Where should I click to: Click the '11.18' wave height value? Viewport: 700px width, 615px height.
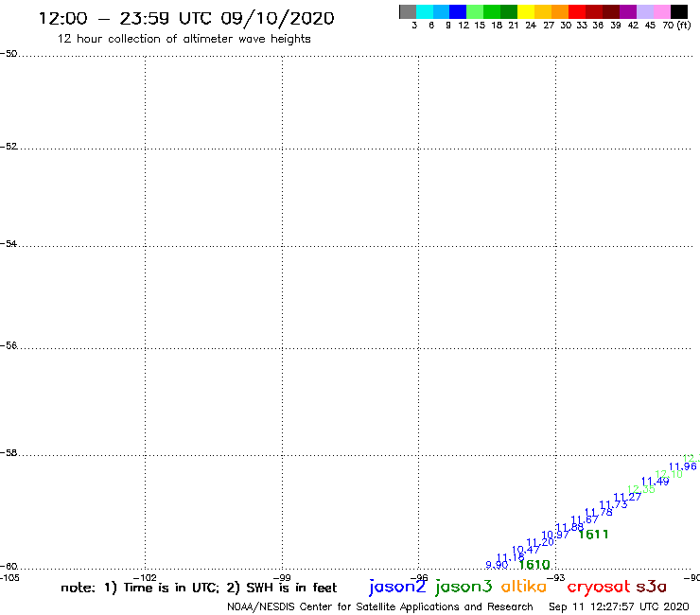point(510,557)
